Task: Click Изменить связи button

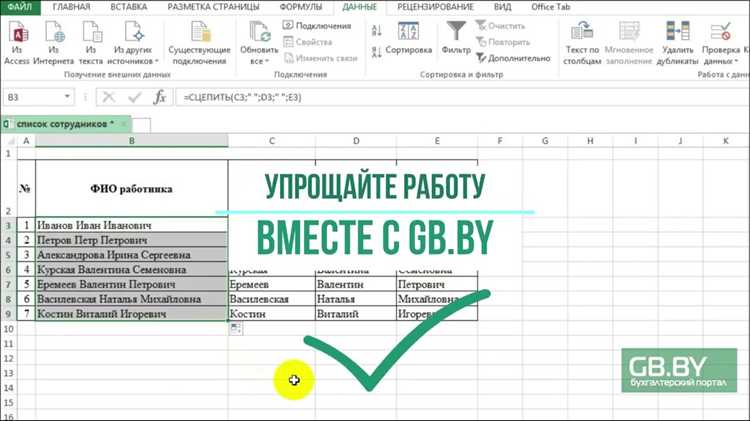Action: tap(320, 58)
